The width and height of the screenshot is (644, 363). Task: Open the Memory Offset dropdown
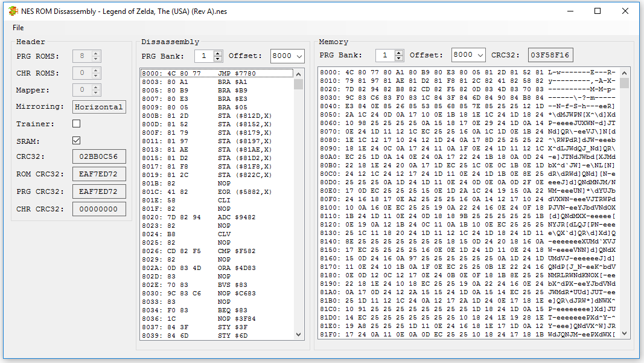(480, 55)
